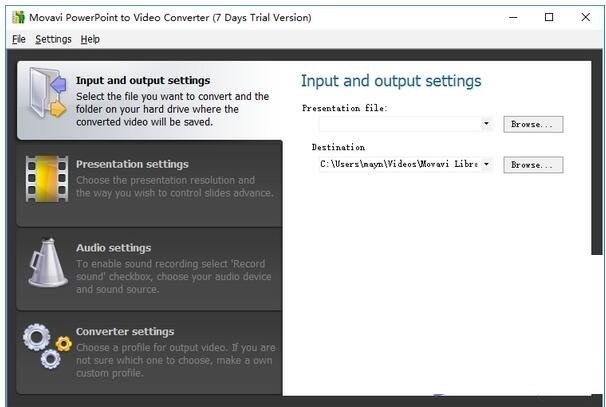This screenshot has width=606, height=407.
Task: Click the 'Destination' label
Action: (338, 147)
